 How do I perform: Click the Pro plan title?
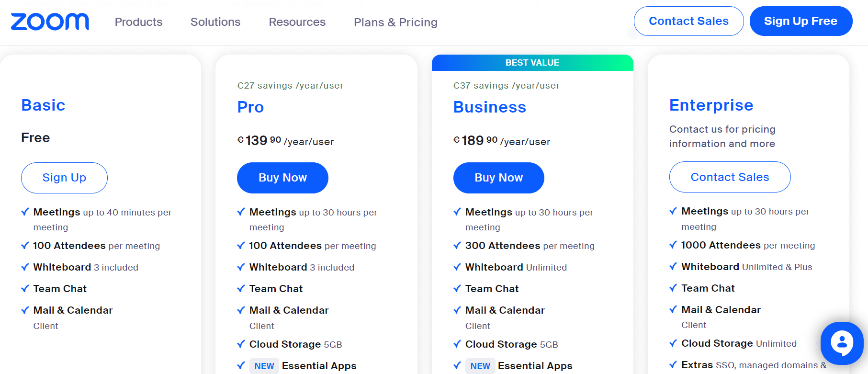click(x=250, y=107)
